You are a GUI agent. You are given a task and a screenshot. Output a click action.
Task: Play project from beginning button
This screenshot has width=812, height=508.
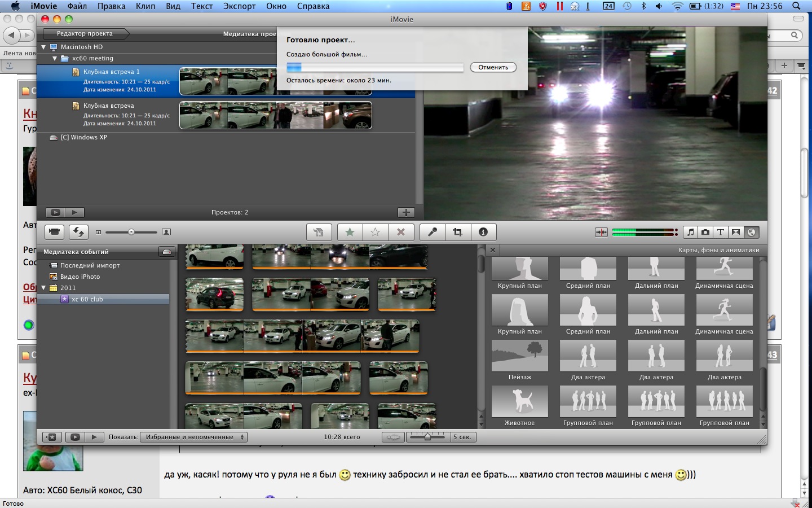[x=74, y=212]
